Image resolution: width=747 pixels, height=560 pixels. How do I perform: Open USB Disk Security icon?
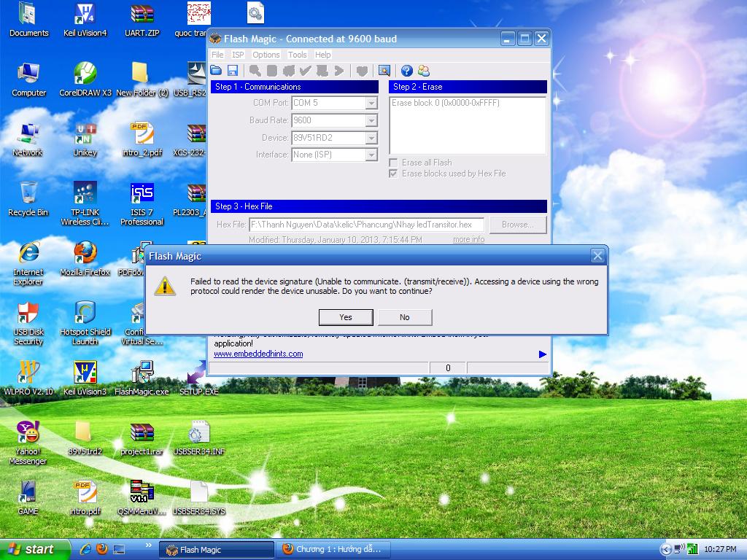click(x=28, y=323)
